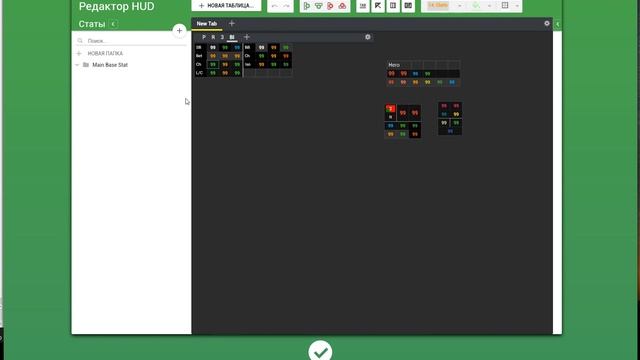Image resolution: width=640 pixels, height=360 pixels.
Task: Click the cell borders grid icon
Action: coord(505,5)
